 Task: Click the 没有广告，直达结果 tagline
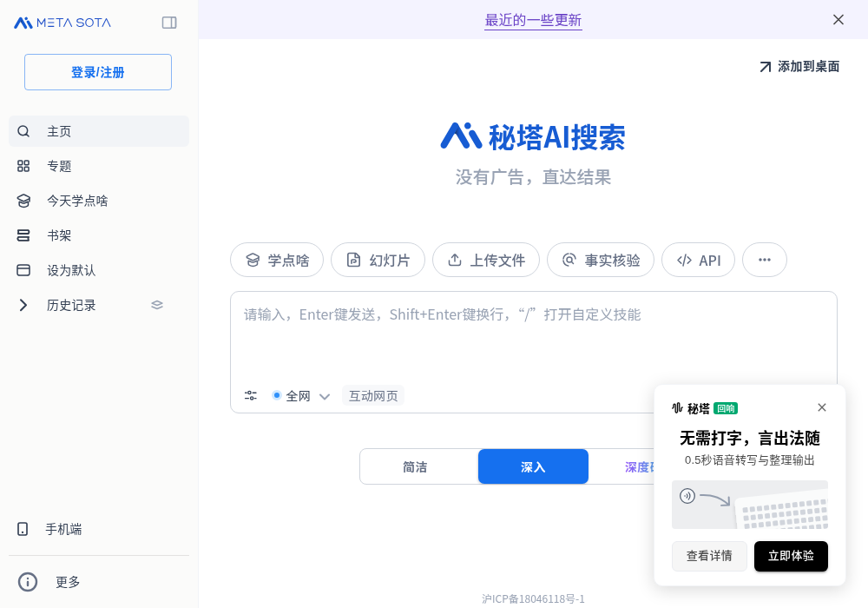pyautogui.click(x=533, y=177)
